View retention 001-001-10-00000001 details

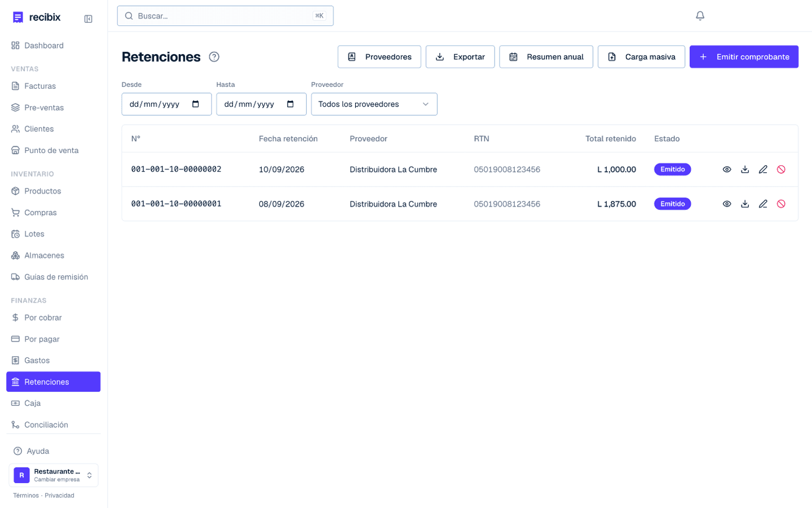727,204
